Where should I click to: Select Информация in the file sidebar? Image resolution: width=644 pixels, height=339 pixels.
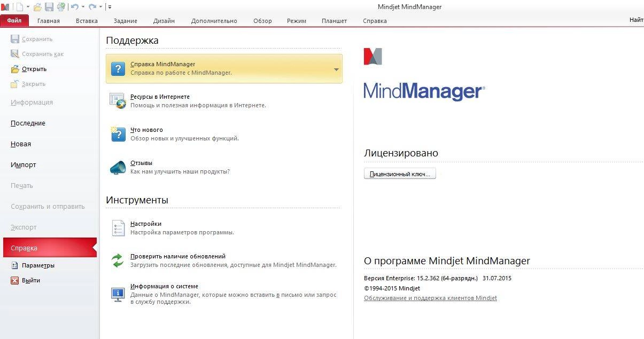pos(32,103)
